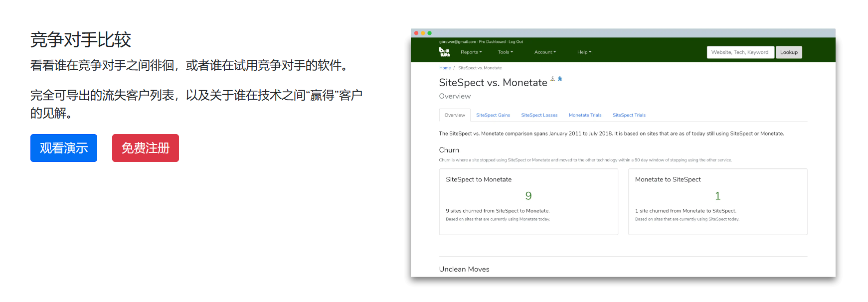
Task: Click the Home breadcrumb link
Action: pyautogui.click(x=445, y=68)
